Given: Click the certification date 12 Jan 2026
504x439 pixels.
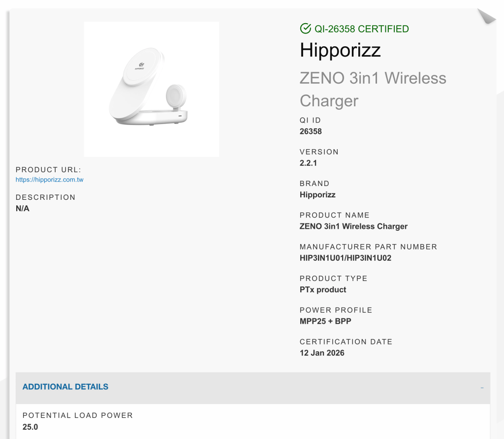Looking at the screenshot, I should pyautogui.click(x=322, y=353).
